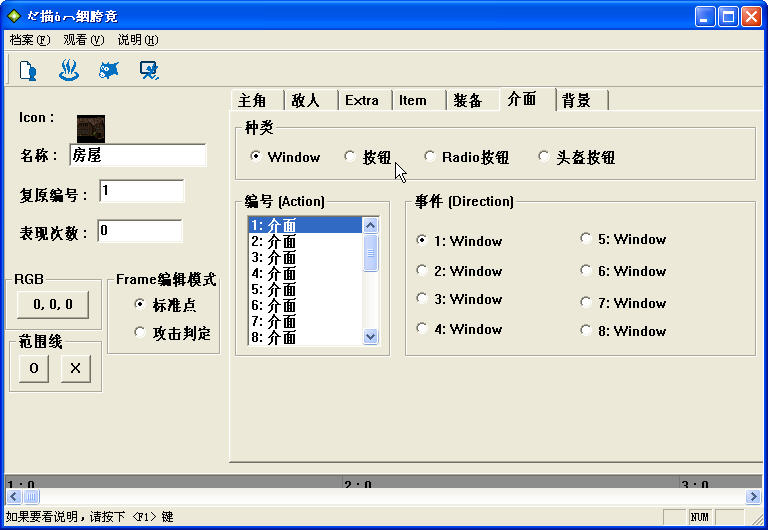The width and height of the screenshot is (768, 530).
Task: Select the 按钮 radio option
Action: [368, 157]
